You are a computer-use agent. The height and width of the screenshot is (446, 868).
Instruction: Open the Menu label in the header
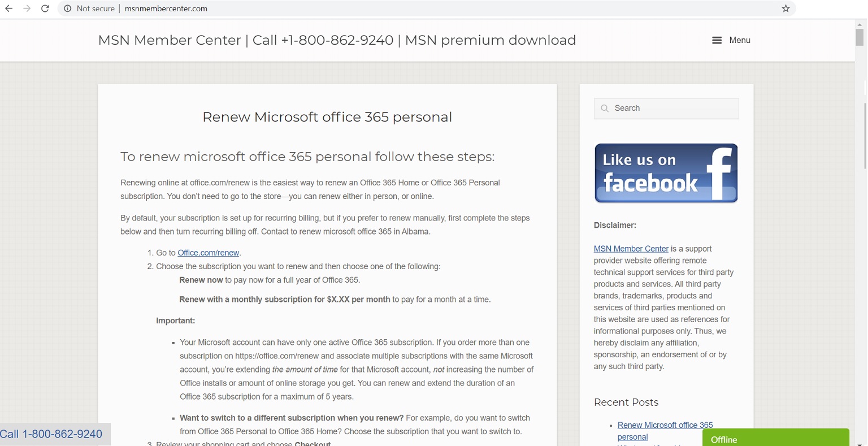(740, 40)
